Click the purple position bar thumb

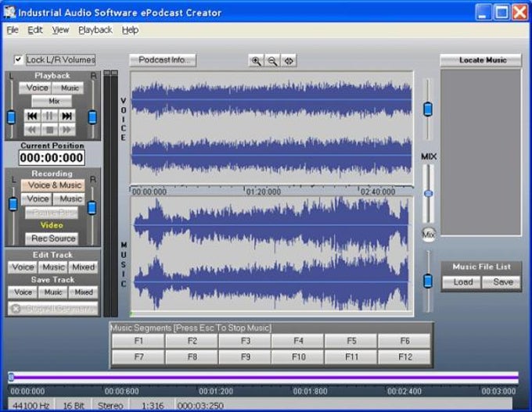click(11, 377)
